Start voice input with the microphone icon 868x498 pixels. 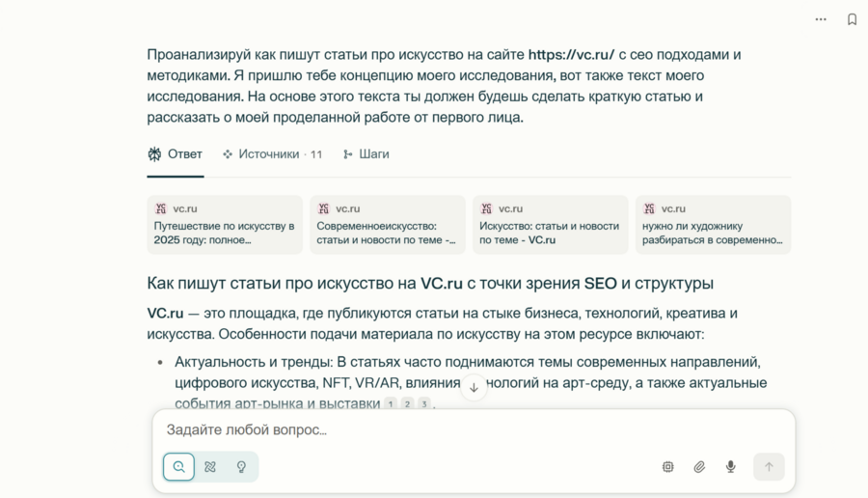point(730,467)
